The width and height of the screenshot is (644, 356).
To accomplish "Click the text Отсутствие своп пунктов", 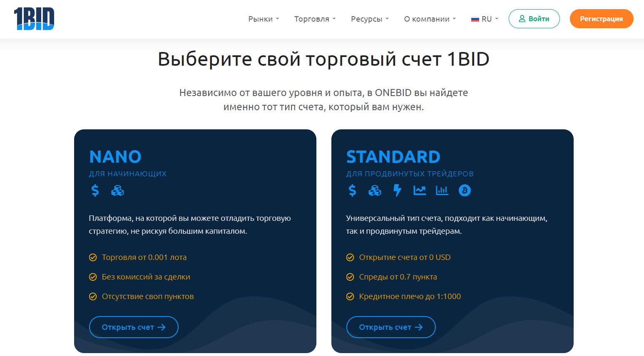I will 148,297.
